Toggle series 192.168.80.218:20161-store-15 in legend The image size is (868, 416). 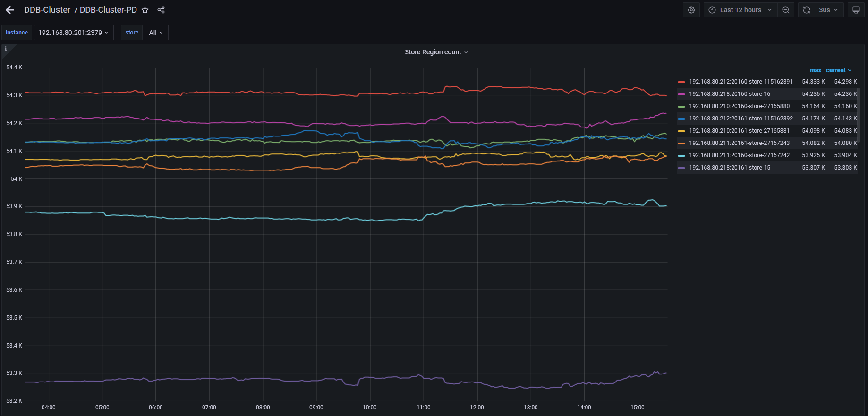point(729,168)
